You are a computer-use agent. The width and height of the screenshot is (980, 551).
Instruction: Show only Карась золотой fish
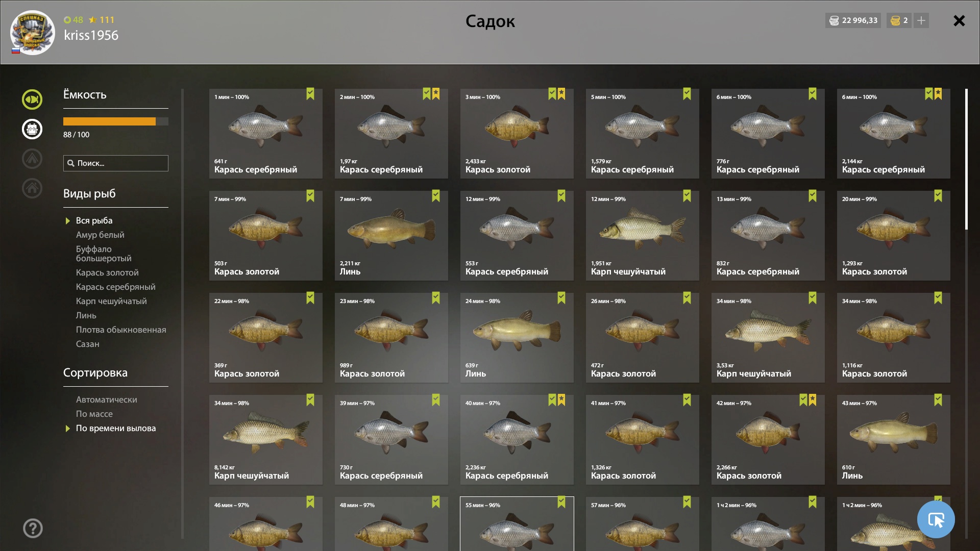(107, 272)
